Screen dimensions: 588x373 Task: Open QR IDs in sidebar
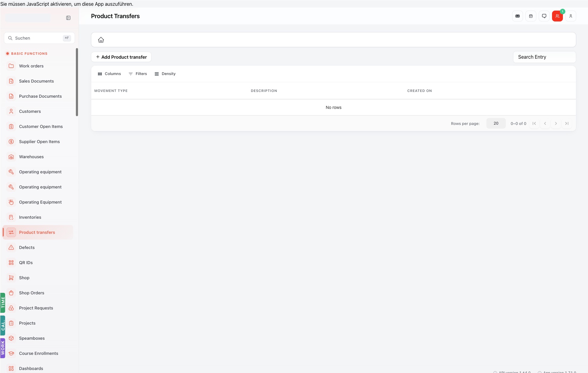[38, 263]
